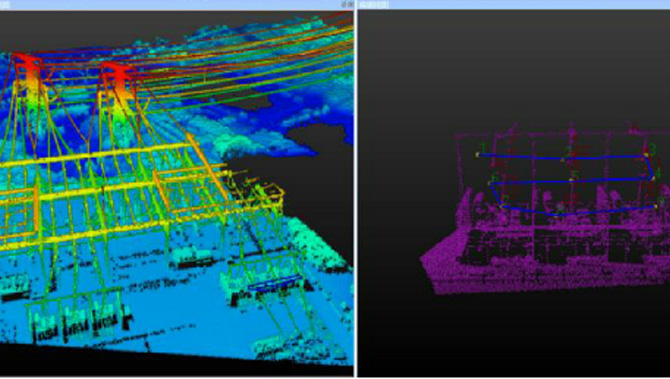
Task: Select waypoint 6 at the left of the middle path
Action: tap(490, 183)
